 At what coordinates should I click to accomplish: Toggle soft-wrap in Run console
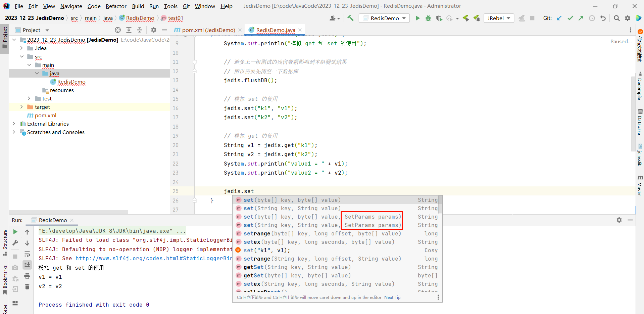pyautogui.click(x=27, y=254)
